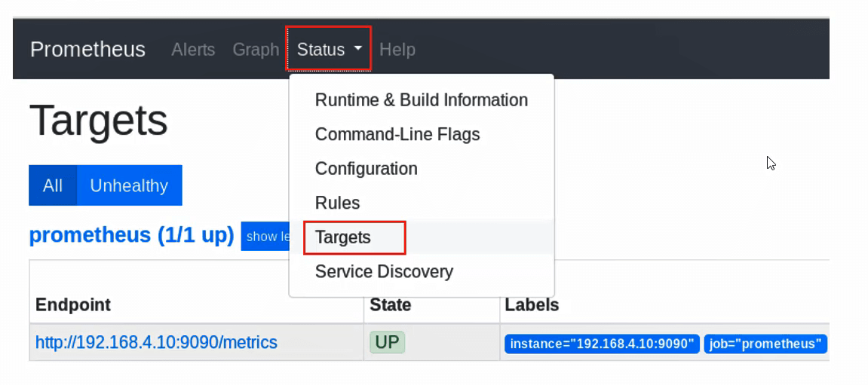Open the Status dropdown menu

click(329, 49)
